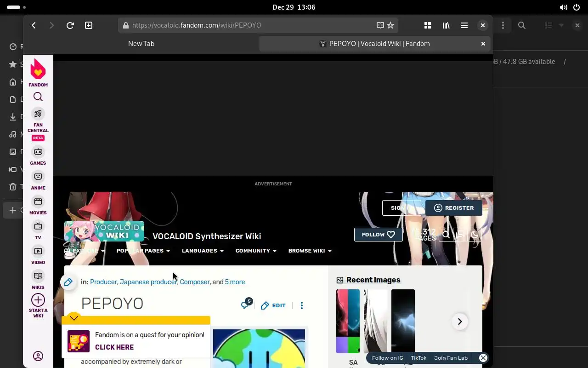Image resolution: width=588 pixels, height=368 pixels.
Task: Open article more actions three-dot menu
Action: coord(302,305)
